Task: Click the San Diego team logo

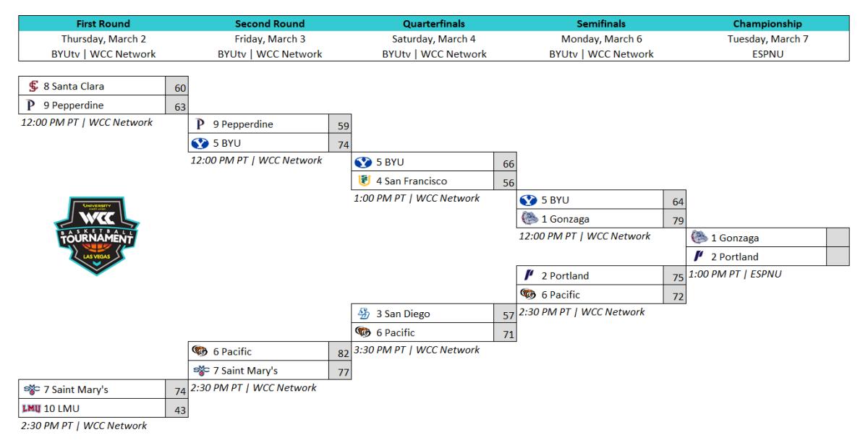Action: pyautogui.click(x=364, y=314)
